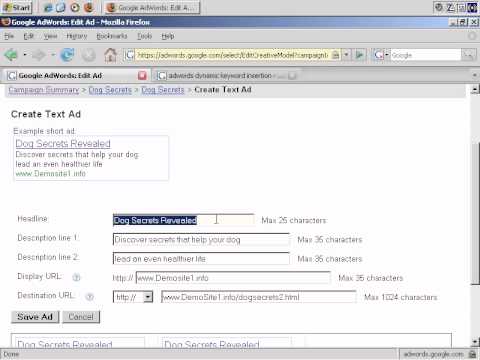Click the search magnifier button in the search box
The width and height of the screenshot is (480, 360).
pyautogui.click(x=468, y=55)
